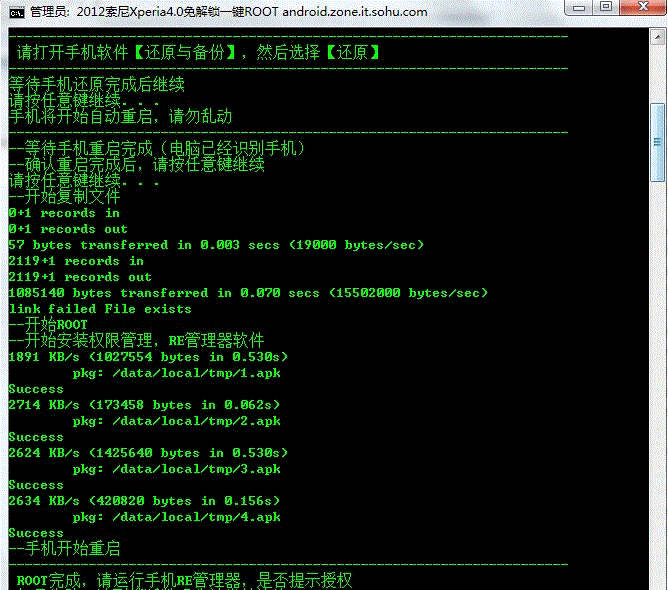Click line '2119+1 records in'
This screenshot has width=668, height=590.
coord(76,261)
